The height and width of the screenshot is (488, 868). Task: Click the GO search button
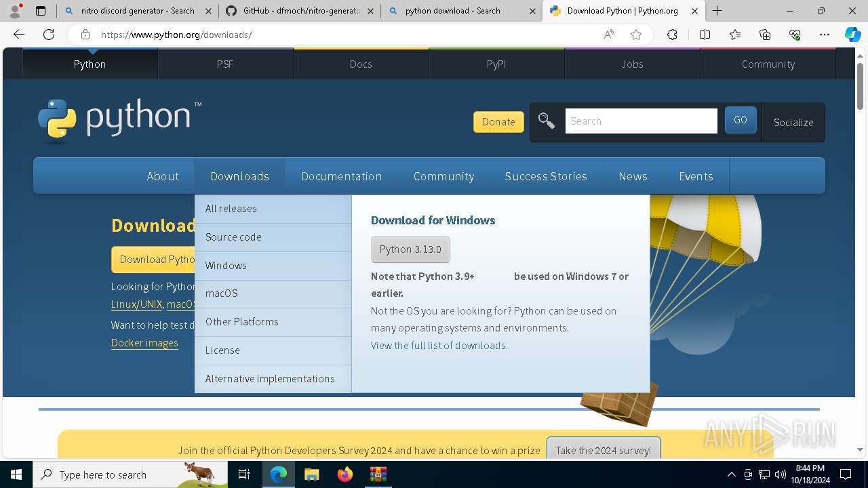tap(741, 120)
